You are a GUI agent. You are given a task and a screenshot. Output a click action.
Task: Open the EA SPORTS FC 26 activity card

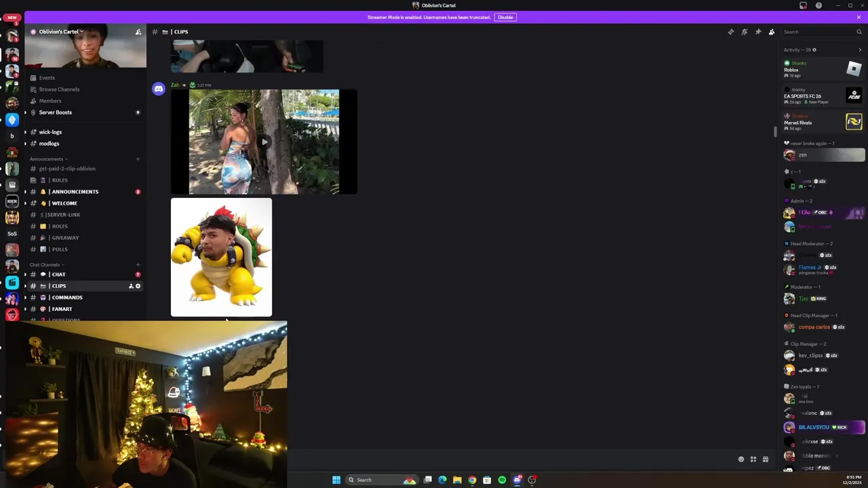tap(823, 95)
